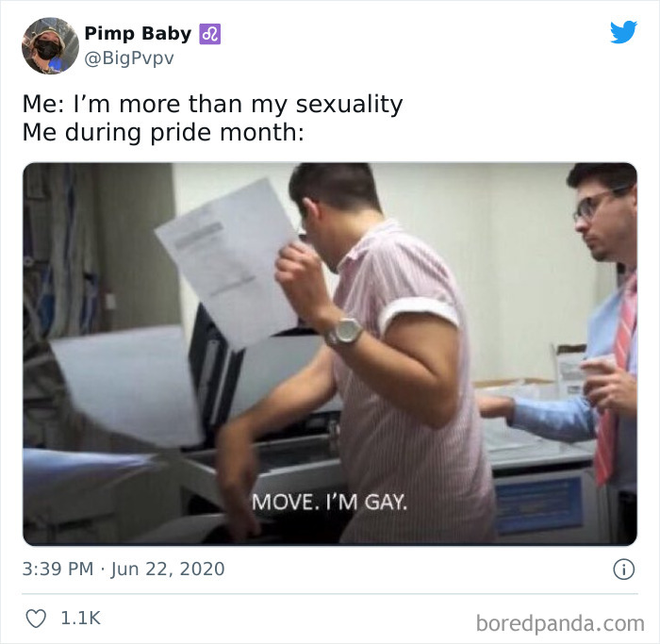Click the Pimp Baby display name

click(x=138, y=34)
